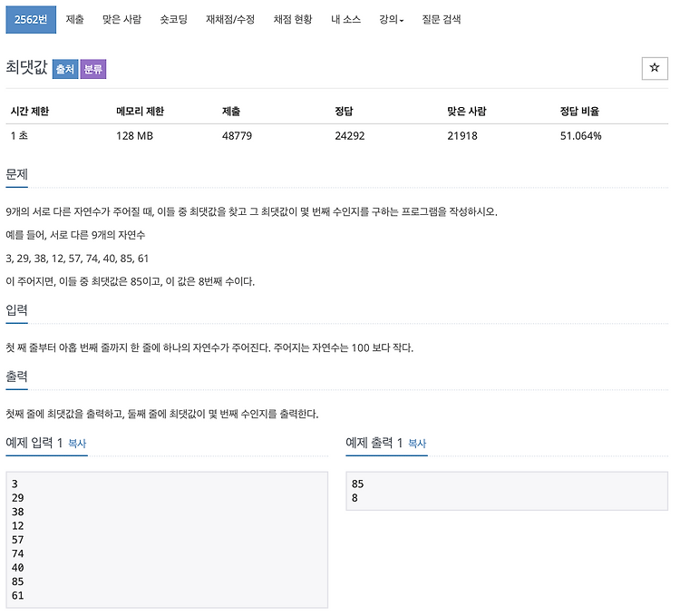View the 채점 현황 tab
680x616 pixels.
click(x=293, y=20)
